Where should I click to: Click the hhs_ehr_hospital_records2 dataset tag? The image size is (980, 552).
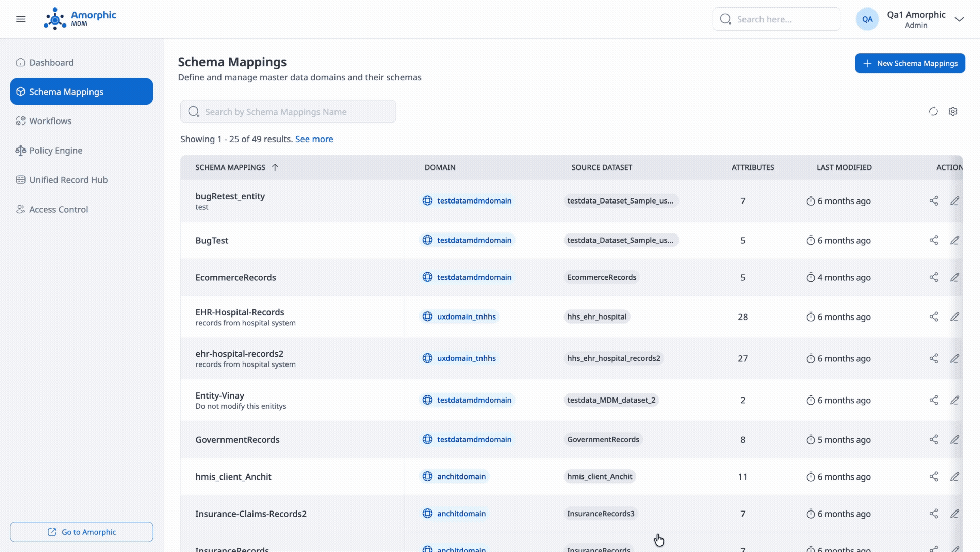[614, 358]
